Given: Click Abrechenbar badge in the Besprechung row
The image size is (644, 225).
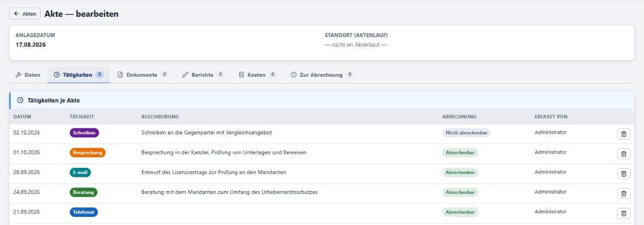Looking at the screenshot, I should (460, 153).
